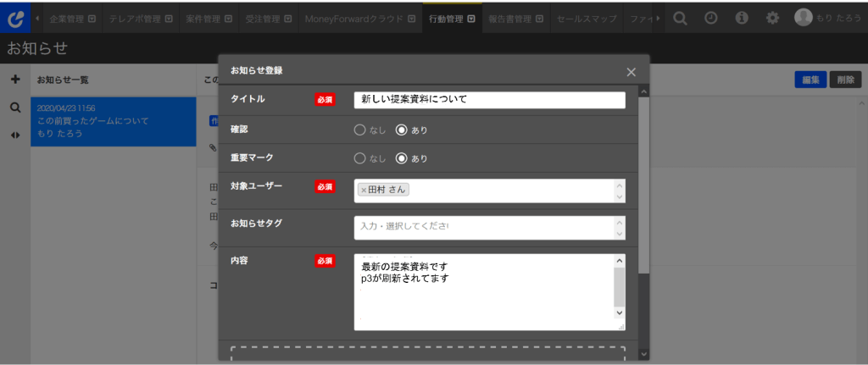Screen dimensions: 868x365
Task: Close the お知らせ登録 dialog
Action: click(631, 73)
